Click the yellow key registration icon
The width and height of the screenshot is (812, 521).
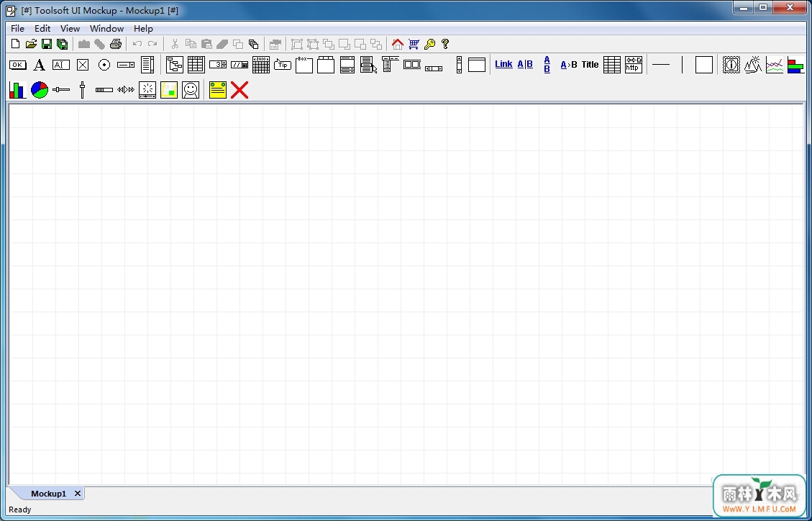(429, 44)
